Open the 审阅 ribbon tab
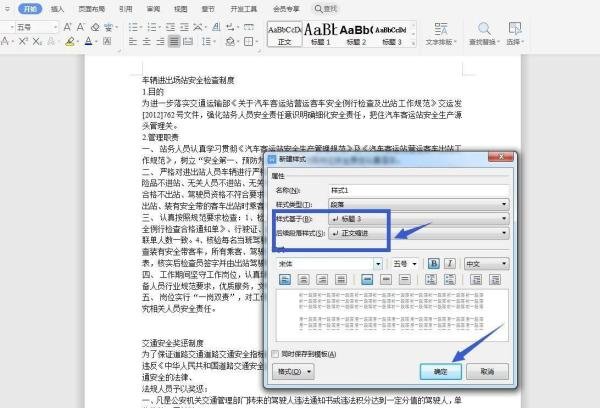This screenshot has width=600, height=408. coord(153,8)
